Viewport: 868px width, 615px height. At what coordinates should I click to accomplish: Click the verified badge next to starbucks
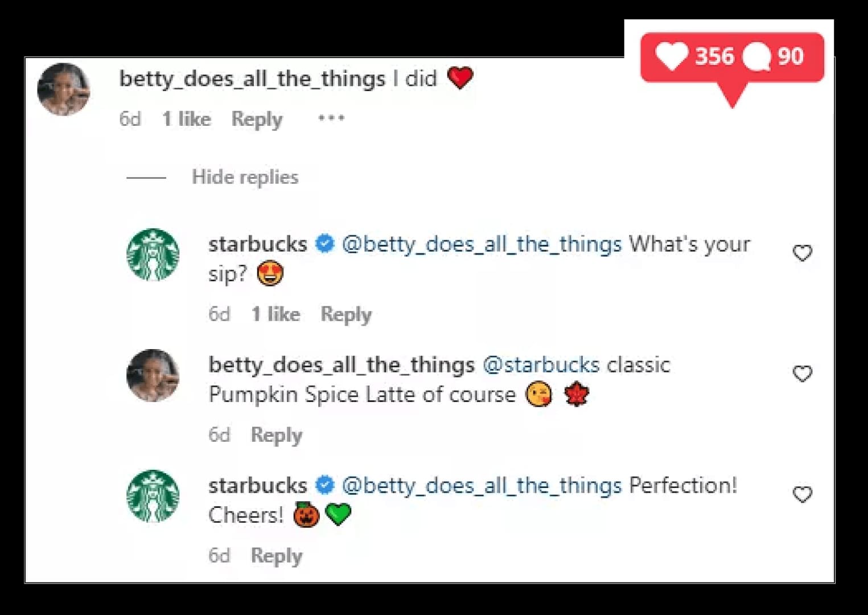point(325,243)
